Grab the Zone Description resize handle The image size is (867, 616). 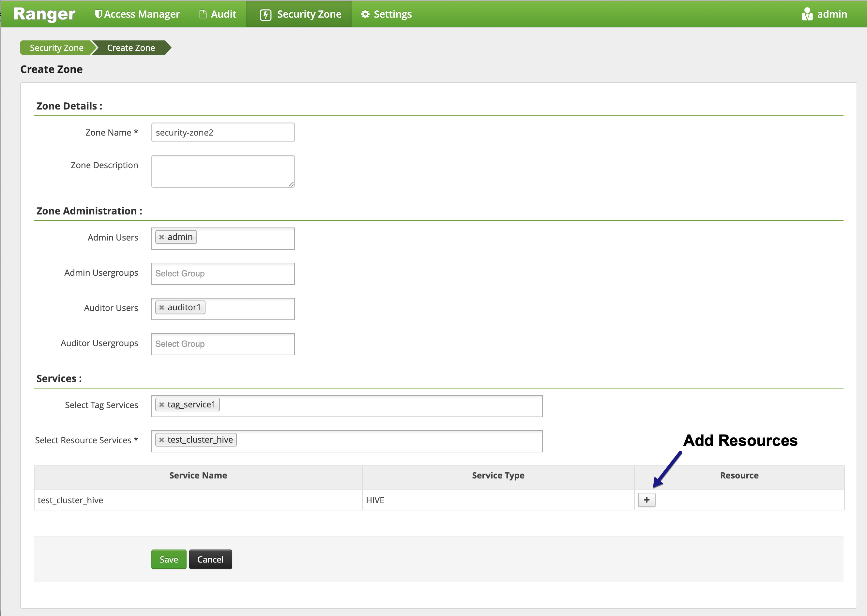291,184
